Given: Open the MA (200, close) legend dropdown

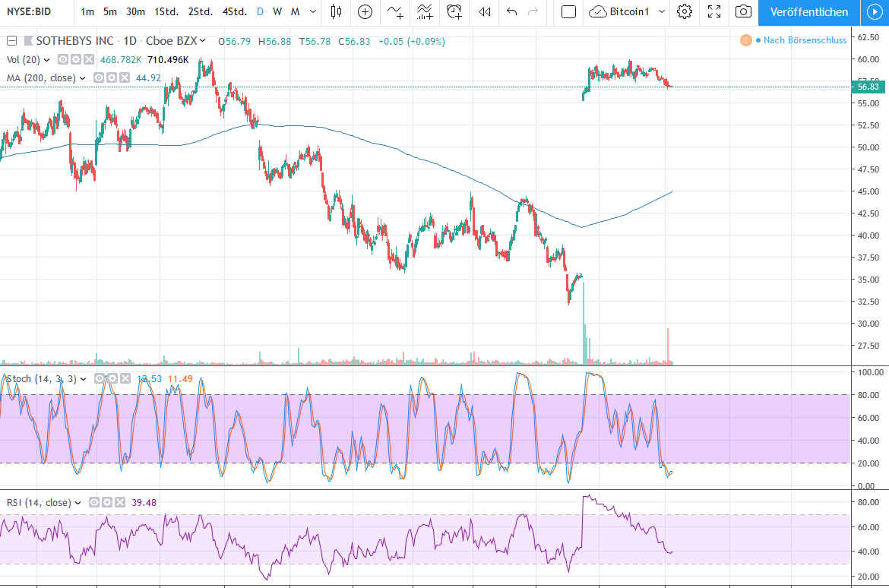Looking at the screenshot, I should click(x=83, y=78).
